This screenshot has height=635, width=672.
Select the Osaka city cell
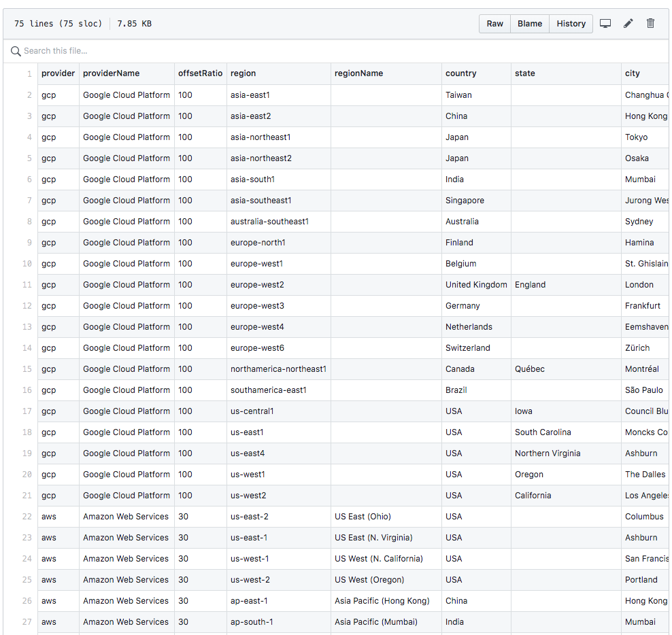click(x=645, y=158)
